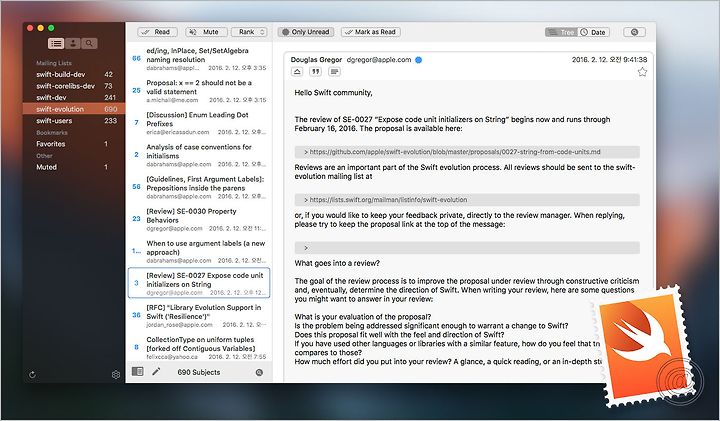Expand empty quoted block with '>' marker
This screenshot has height=421, width=720.
click(467, 248)
